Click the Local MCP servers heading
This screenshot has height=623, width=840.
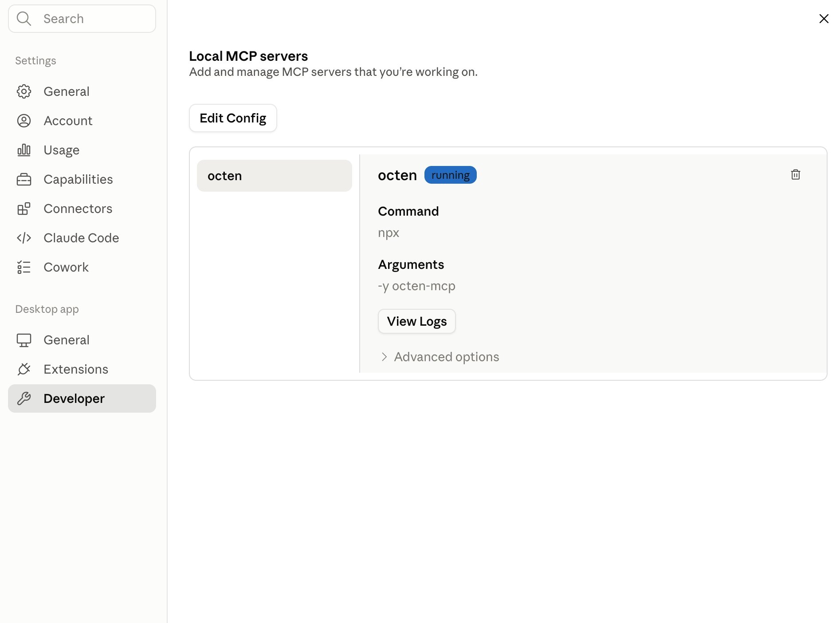tap(248, 56)
